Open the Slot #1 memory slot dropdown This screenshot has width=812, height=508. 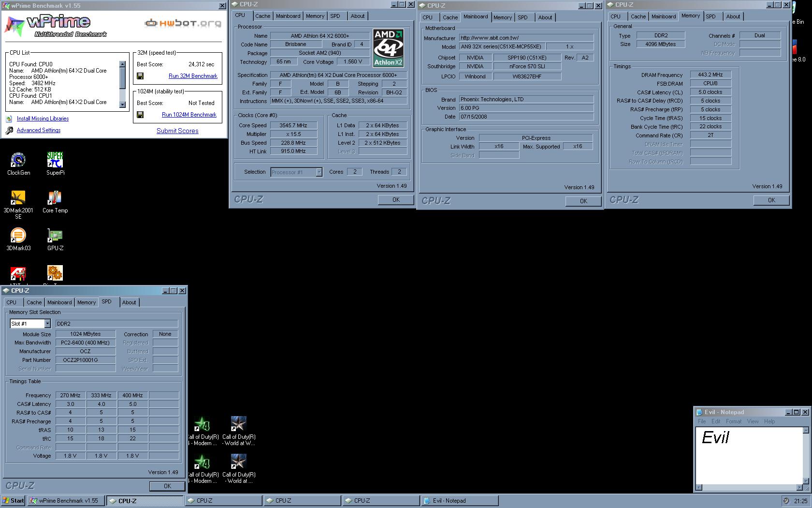click(x=47, y=324)
